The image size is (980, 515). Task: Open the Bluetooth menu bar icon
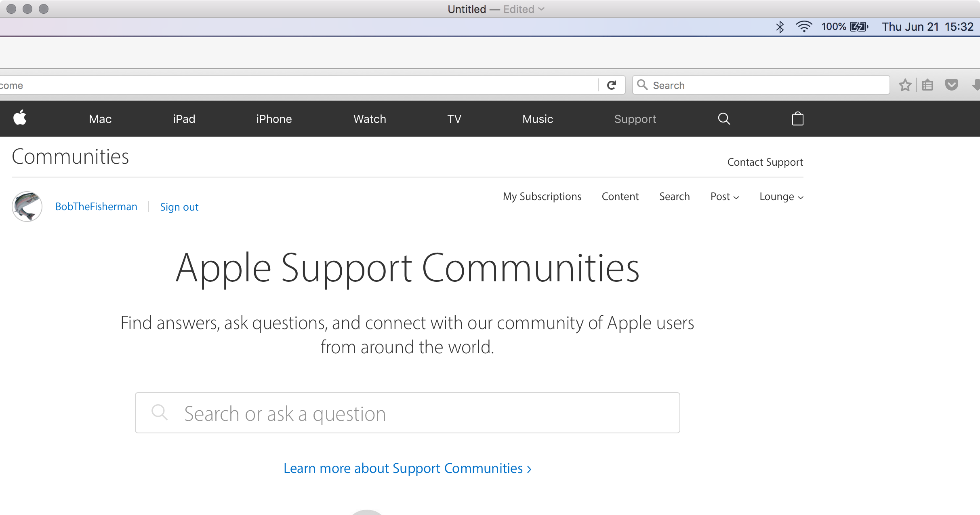[780, 27]
